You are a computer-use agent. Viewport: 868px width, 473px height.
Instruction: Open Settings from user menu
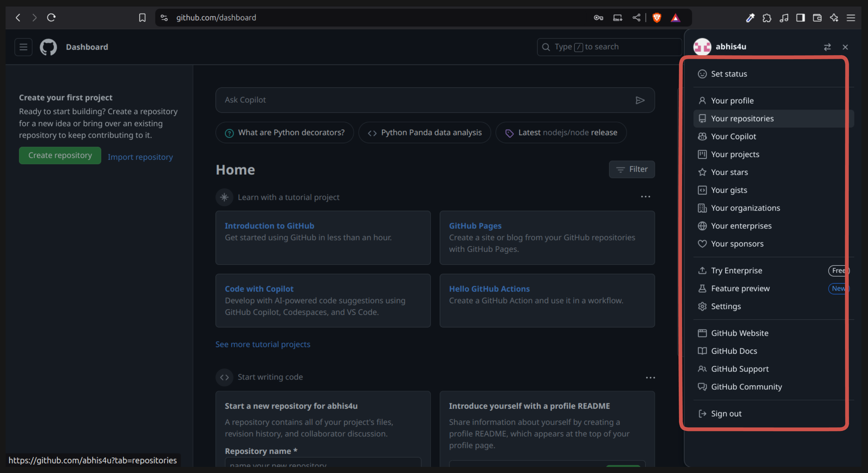[x=726, y=306]
